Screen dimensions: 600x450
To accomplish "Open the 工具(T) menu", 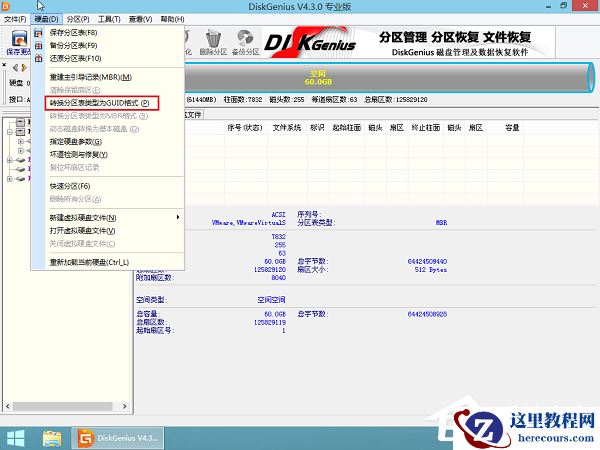I will [109, 19].
